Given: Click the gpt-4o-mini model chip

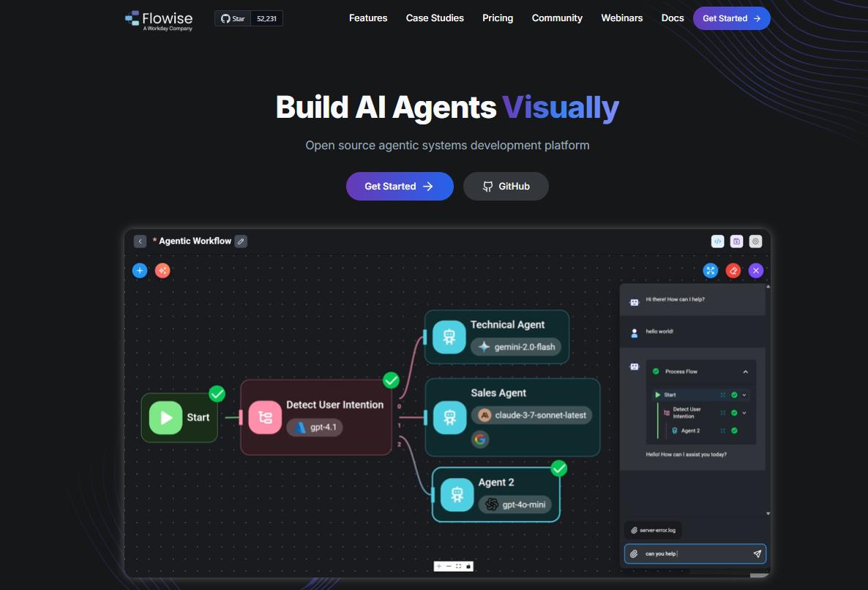Looking at the screenshot, I should (x=515, y=504).
